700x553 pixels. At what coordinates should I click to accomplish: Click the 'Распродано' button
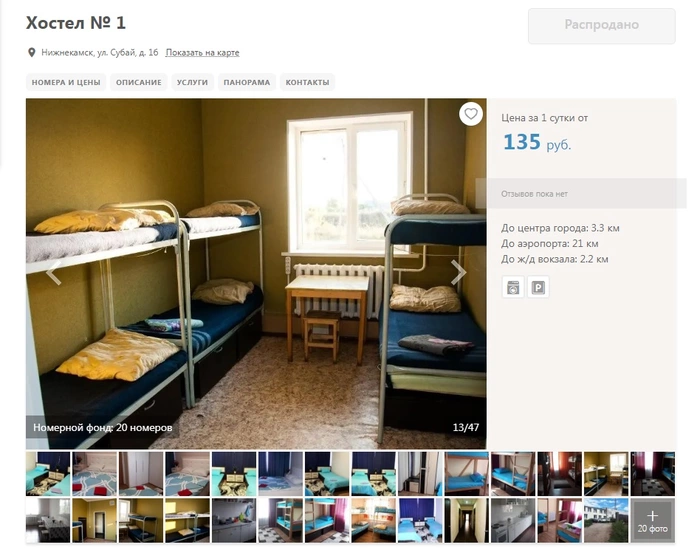pos(601,25)
